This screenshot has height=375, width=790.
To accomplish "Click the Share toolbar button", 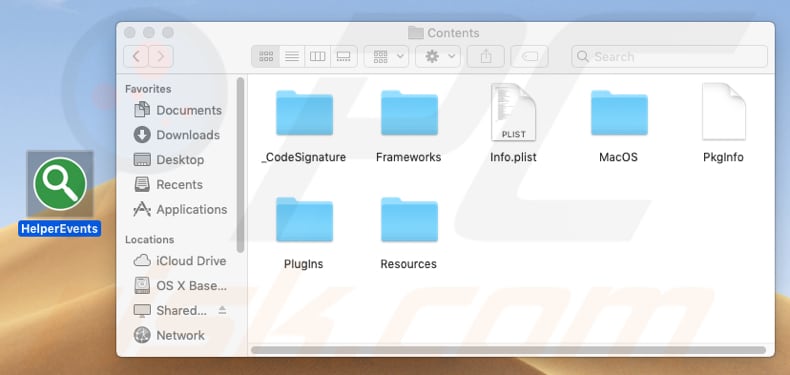I will (x=486, y=56).
